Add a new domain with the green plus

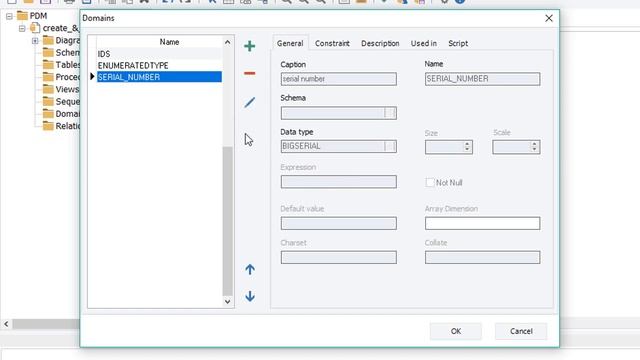pyautogui.click(x=249, y=46)
